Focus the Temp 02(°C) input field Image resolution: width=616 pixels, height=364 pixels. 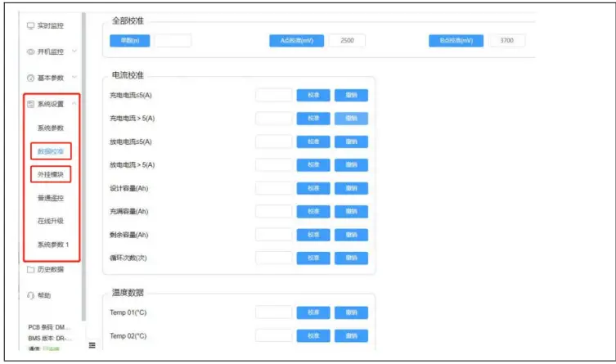point(274,335)
